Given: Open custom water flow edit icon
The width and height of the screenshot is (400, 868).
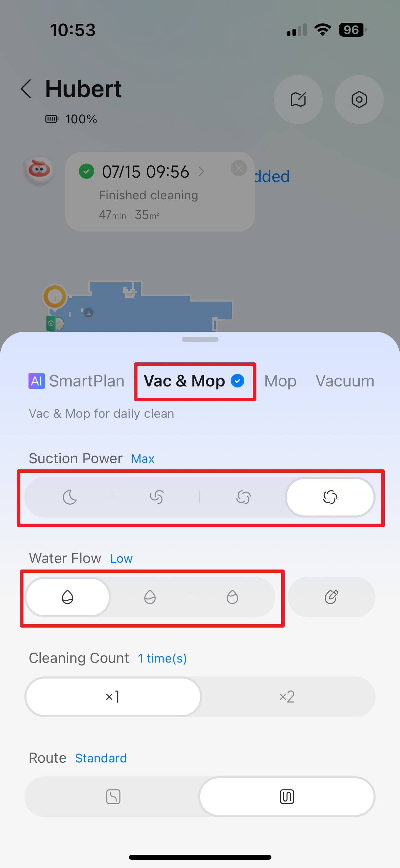Looking at the screenshot, I should [331, 597].
